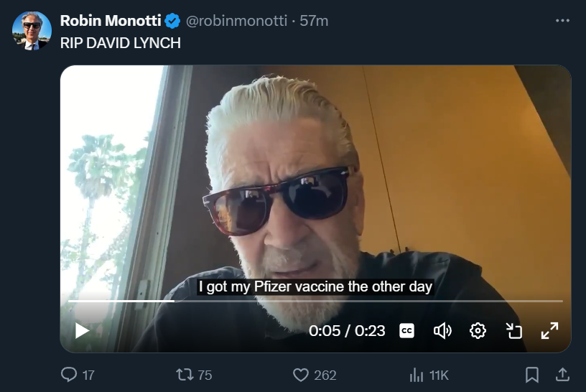Click the video frame
The image size is (586, 392).
315,179
